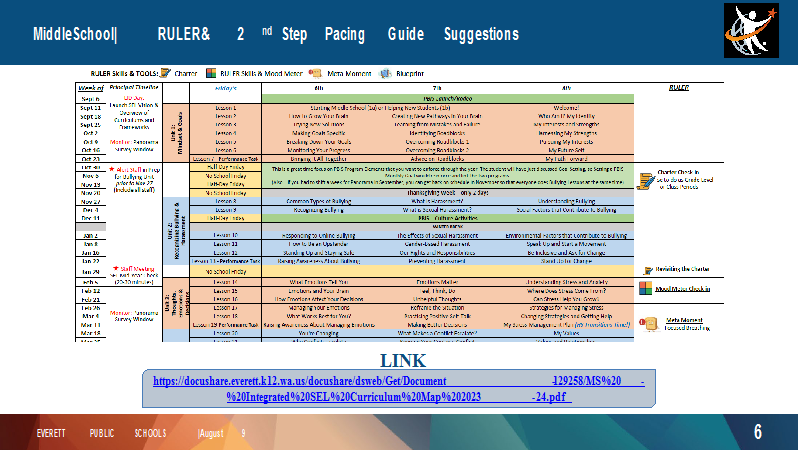Click 'Common Types of Bullying' cell
The image size is (800, 450).
pos(318,201)
